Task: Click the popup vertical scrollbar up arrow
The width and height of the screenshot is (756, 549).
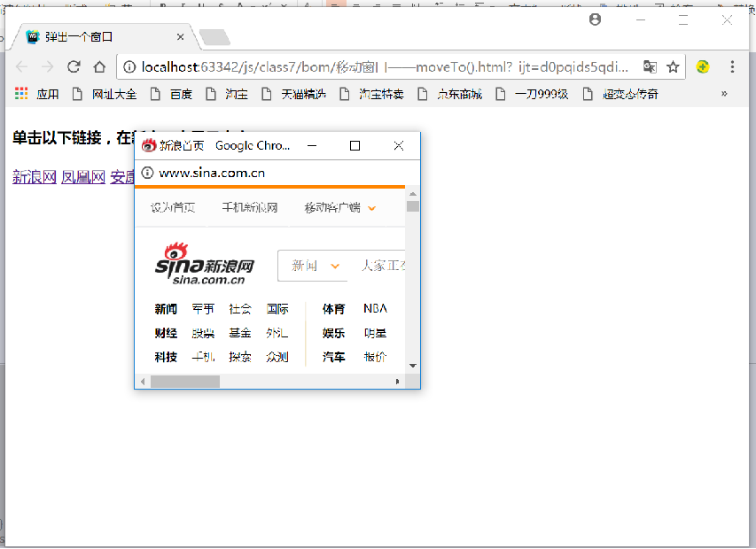Action: coord(413,194)
